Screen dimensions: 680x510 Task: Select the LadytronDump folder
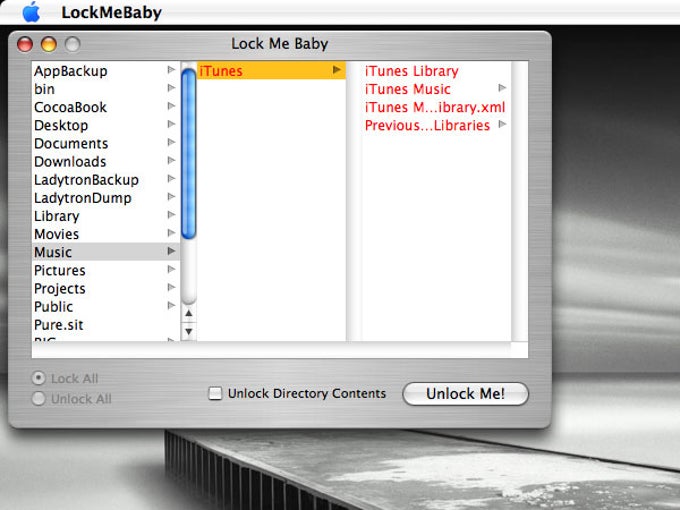click(x=106, y=198)
